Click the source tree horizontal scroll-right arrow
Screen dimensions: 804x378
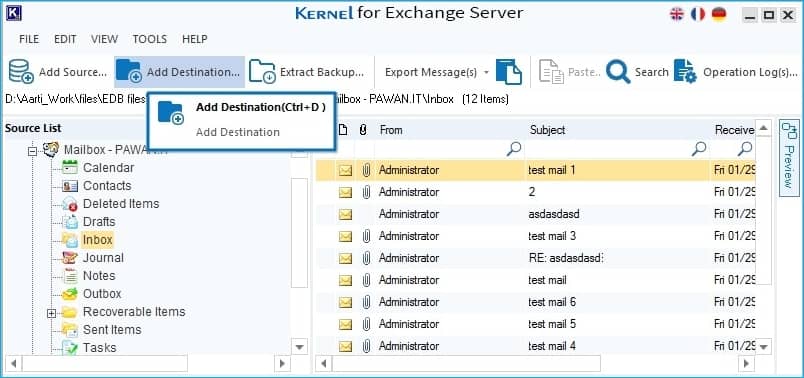(281, 364)
